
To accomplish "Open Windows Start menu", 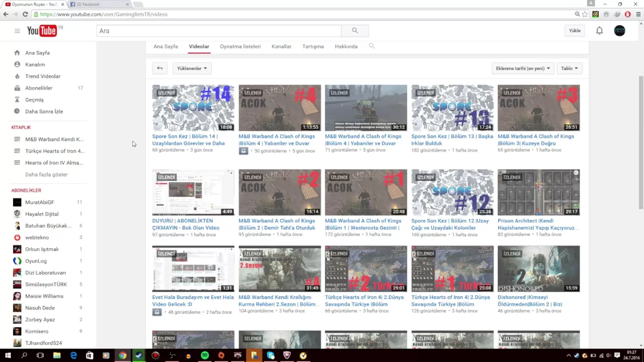I will click(8, 355).
